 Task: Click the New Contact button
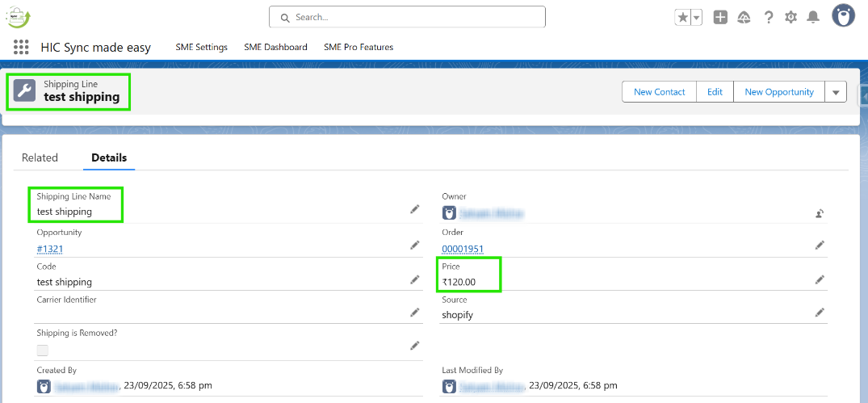(660, 92)
